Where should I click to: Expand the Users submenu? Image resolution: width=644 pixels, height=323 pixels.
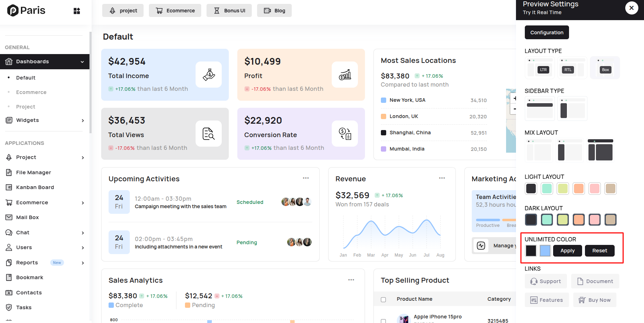tap(83, 248)
